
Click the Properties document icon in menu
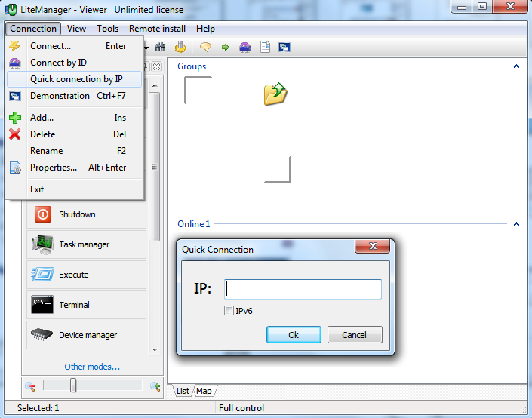coord(15,168)
